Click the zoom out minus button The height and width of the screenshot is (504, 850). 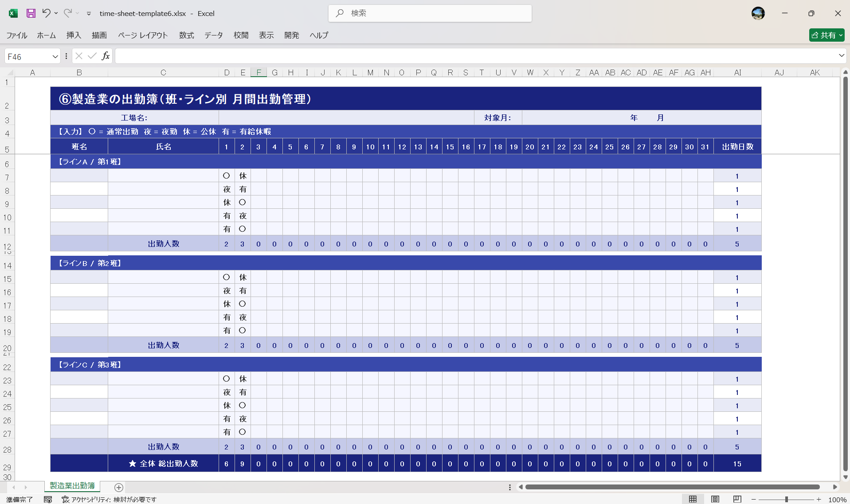pos(753,500)
